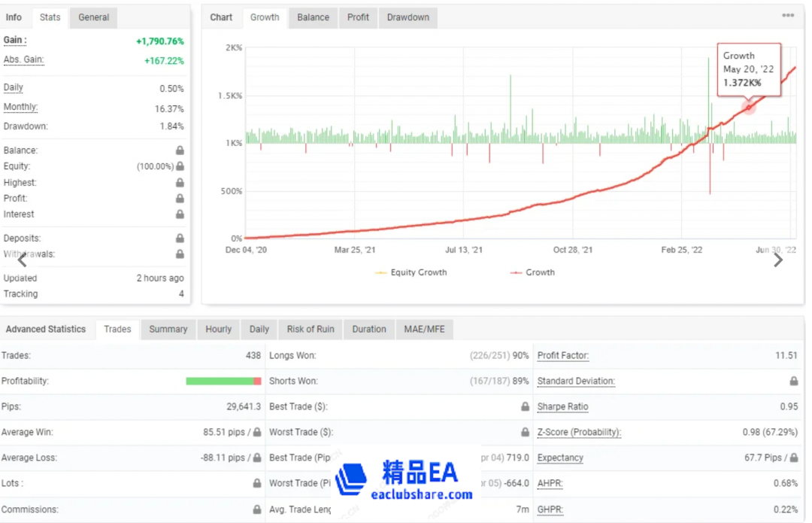
Task: Open the Risk of Ruin tab
Action: pyautogui.click(x=311, y=329)
